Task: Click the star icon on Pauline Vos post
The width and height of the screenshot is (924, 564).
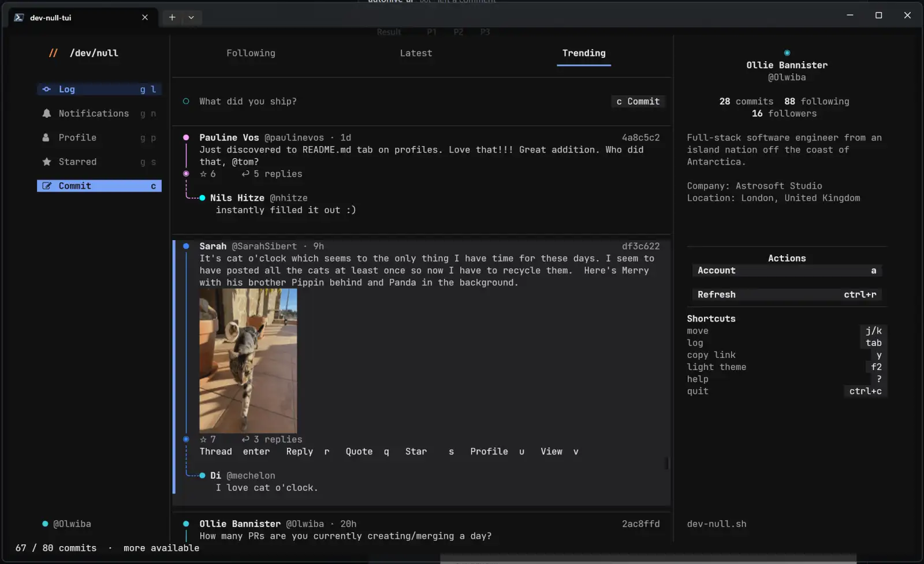Action: 203,174
